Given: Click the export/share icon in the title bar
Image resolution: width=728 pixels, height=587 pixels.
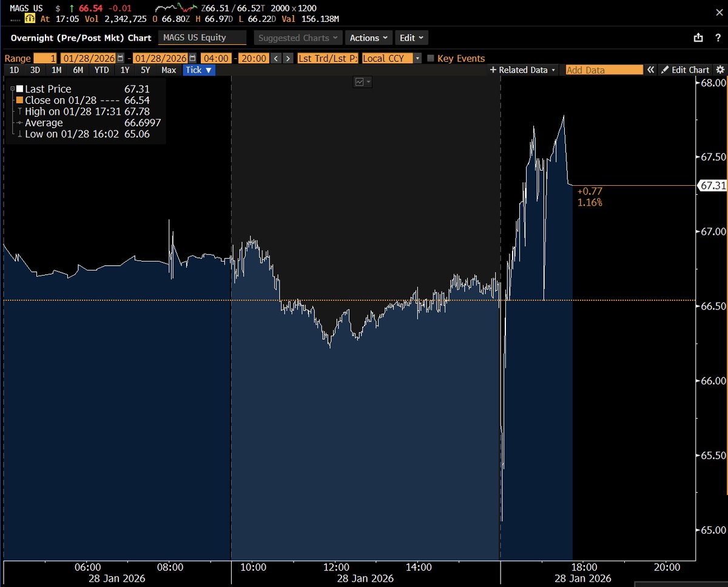Looking at the screenshot, I should (x=698, y=38).
